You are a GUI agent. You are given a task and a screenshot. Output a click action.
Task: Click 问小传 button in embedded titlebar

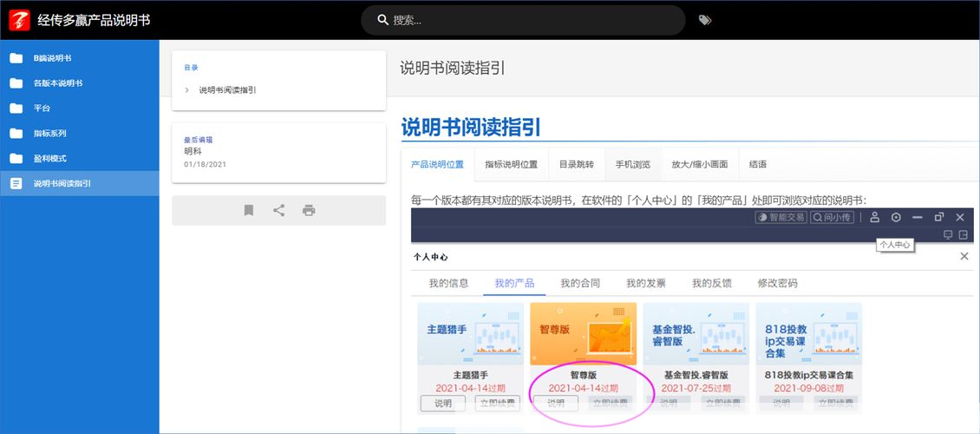tap(831, 217)
